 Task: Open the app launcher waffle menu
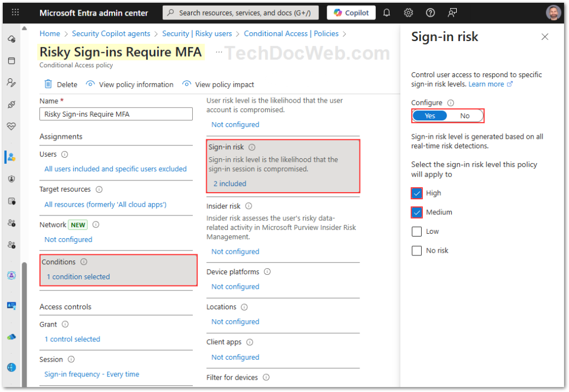[x=15, y=12]
